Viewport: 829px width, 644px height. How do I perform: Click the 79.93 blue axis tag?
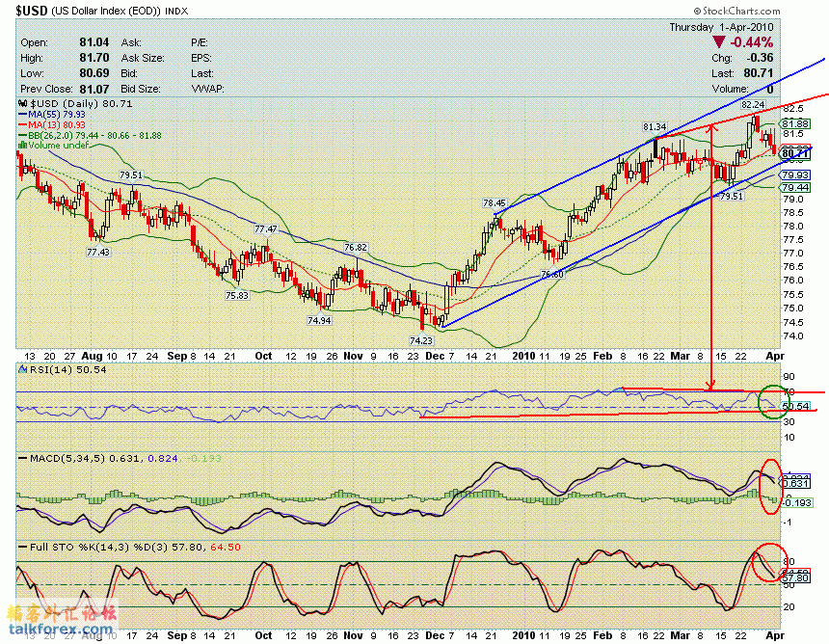click(x=794, y=175)
